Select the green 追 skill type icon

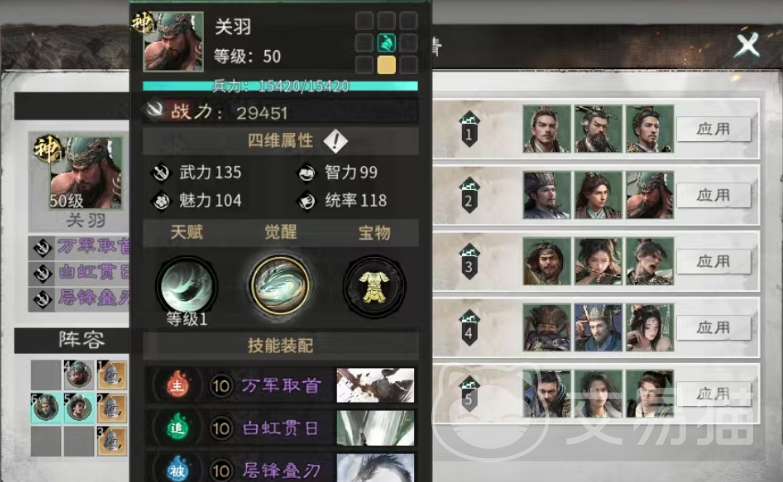tap(178, 428)
